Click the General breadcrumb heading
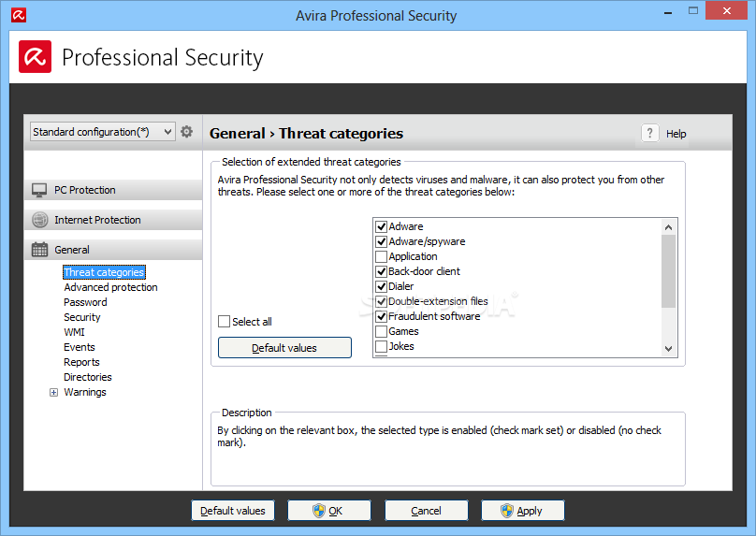 click(238, 134)
